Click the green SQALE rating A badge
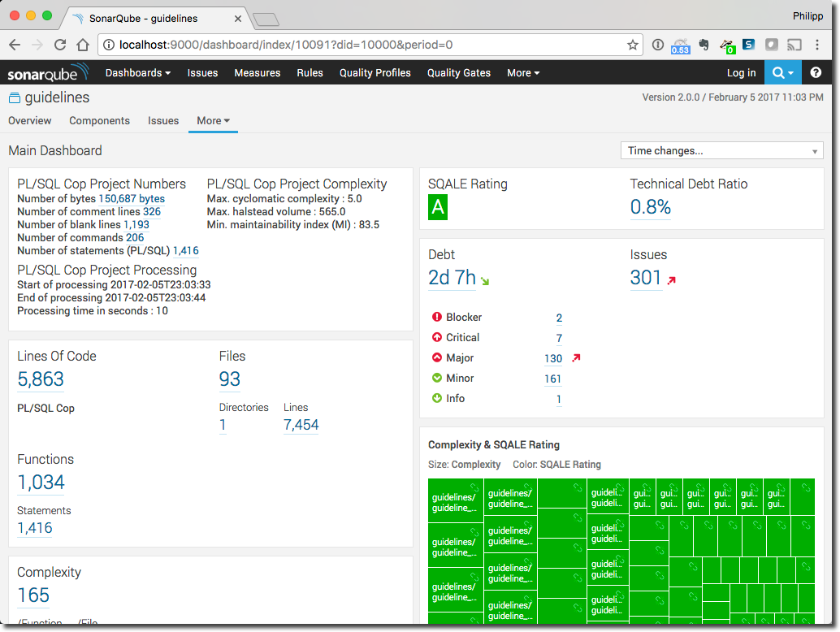840x632 pixels. pyautogui.click(x=438, y=207)
